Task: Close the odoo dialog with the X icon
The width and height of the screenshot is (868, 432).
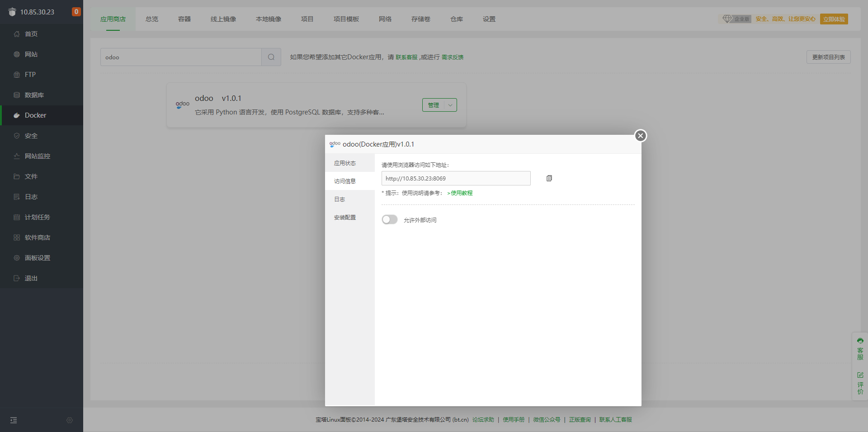Action: pos(641,136)
